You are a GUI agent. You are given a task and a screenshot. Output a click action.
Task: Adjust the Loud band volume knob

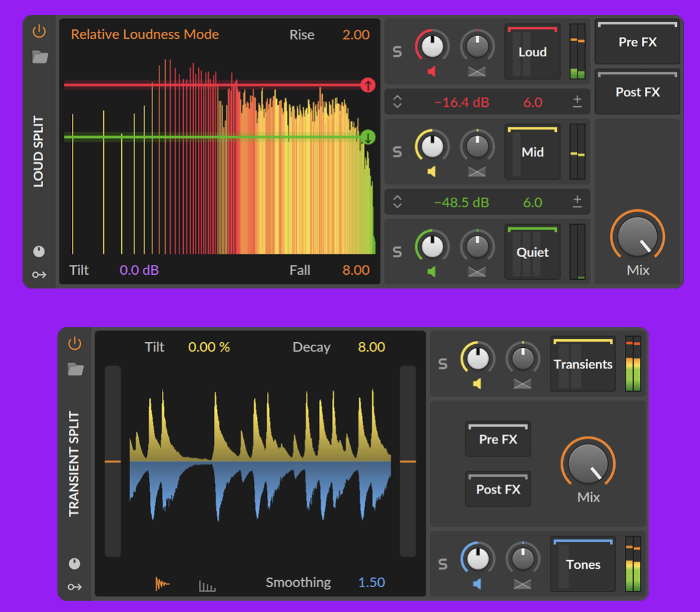[432, 46]
